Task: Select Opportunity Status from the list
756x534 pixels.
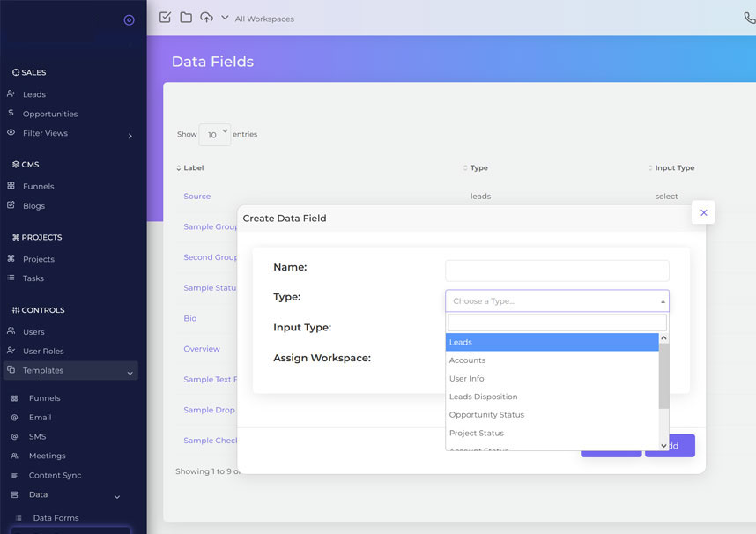Action: [x=486, y=415]
